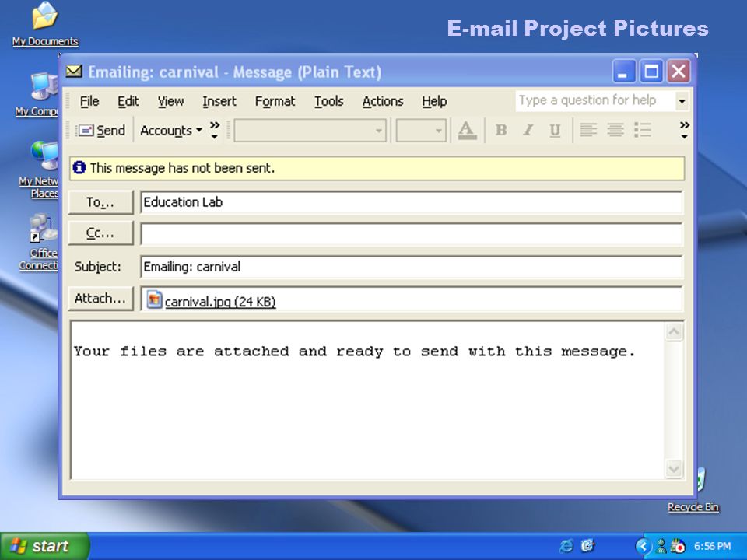The width and height of the screenshot is (747, 560).
Task: Click the message scrollbar up arrow
Action: (674, 332)
